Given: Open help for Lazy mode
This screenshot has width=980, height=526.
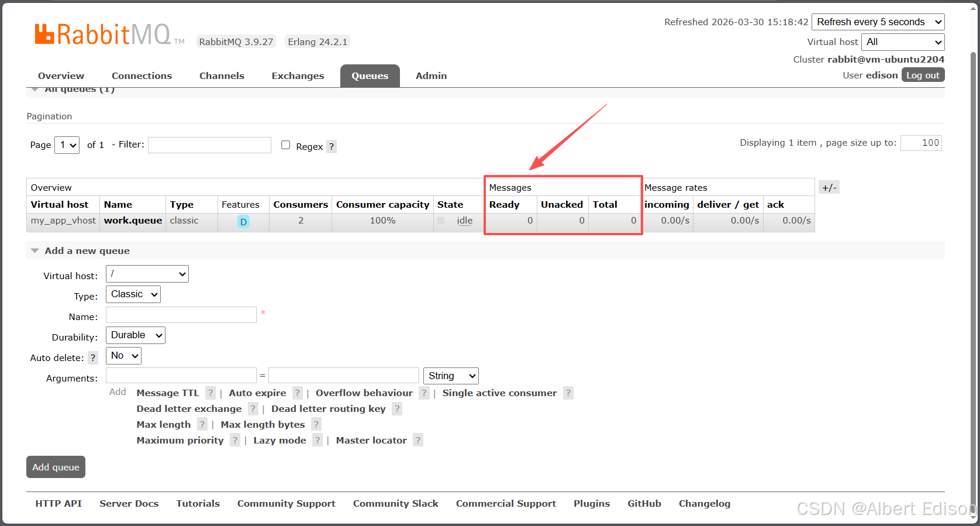Looking at the screenshot, I should click(x=317, y=441).
